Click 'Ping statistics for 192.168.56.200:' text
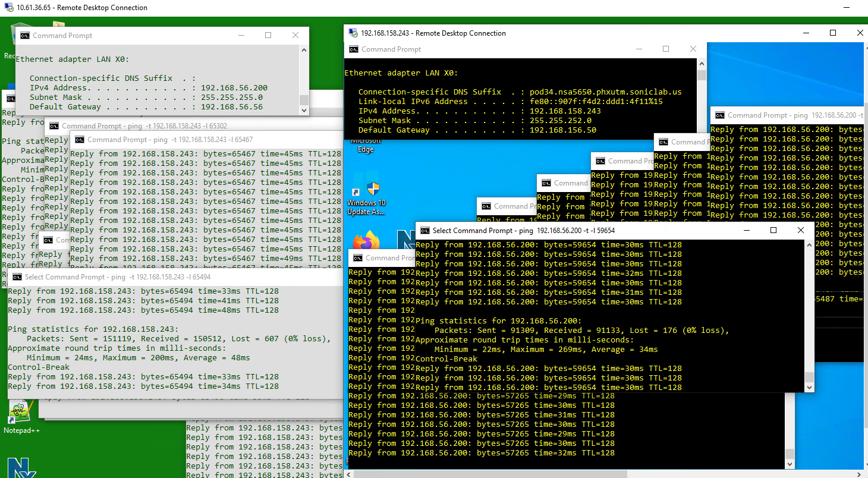The height and width of the screenshot is (478, 868). (498, 320)
